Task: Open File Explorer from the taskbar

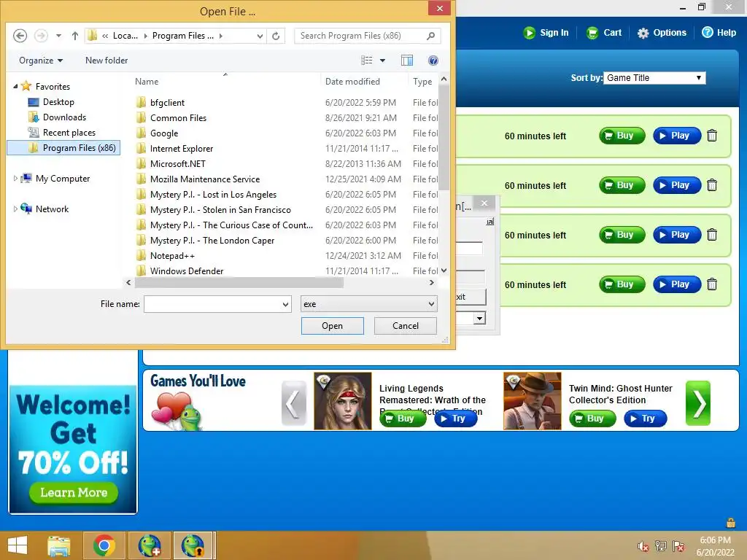Action: 59,545
